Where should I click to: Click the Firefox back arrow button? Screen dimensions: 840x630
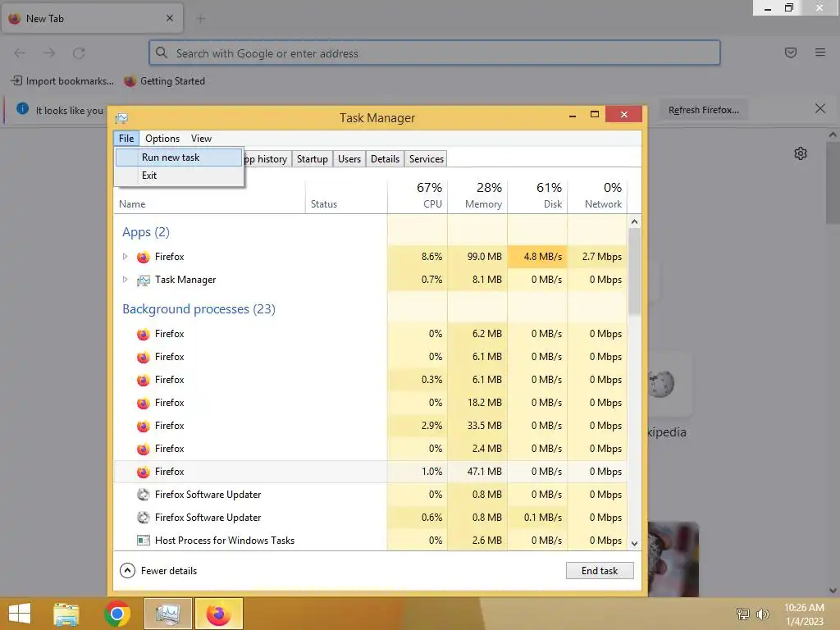click(20, 53)
